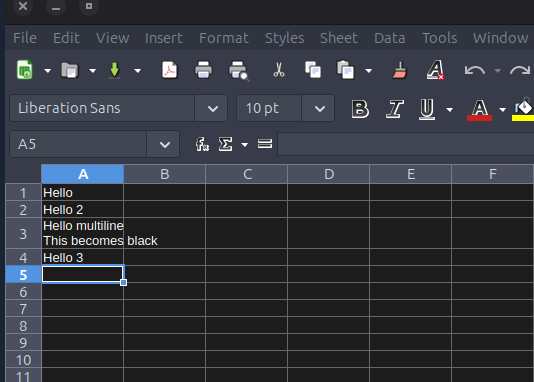This screenshot has width=534, height=382.
Task: Open the Window menu
Action: (x=501, y=38)
